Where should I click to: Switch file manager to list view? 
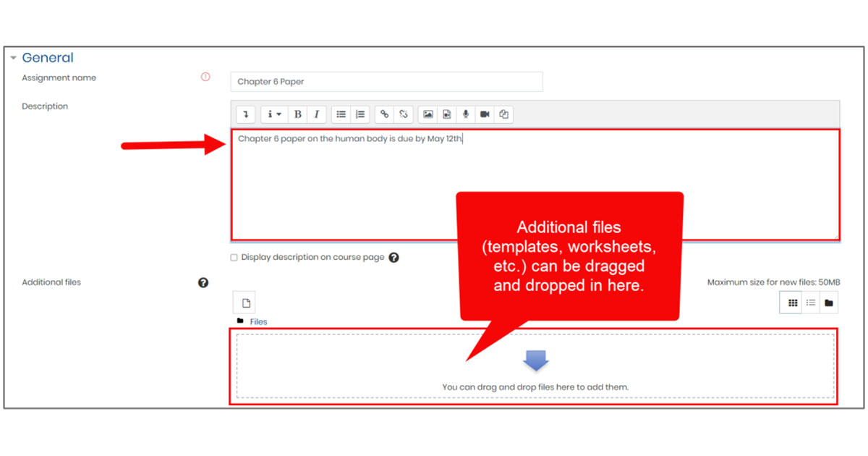810,302
